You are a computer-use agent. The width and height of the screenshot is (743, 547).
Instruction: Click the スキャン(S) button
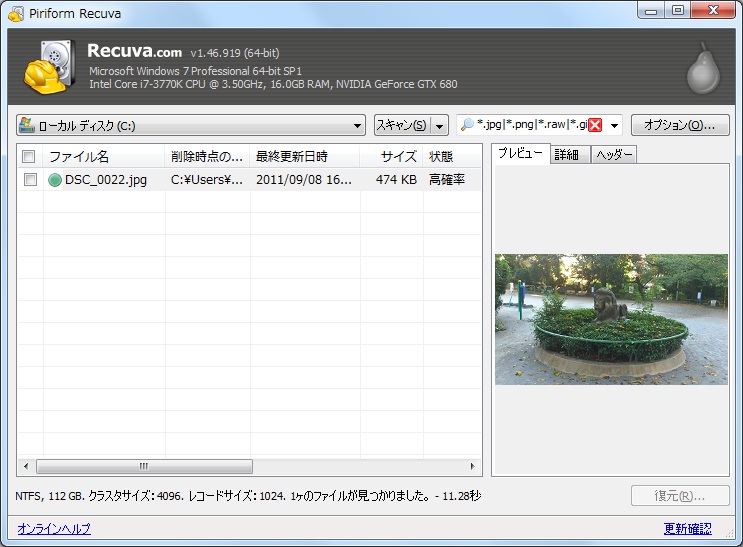[402, 125]
